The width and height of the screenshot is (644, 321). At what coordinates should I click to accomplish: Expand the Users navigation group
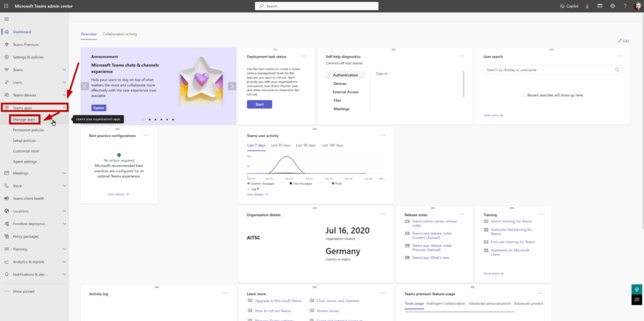pos(64,82)
